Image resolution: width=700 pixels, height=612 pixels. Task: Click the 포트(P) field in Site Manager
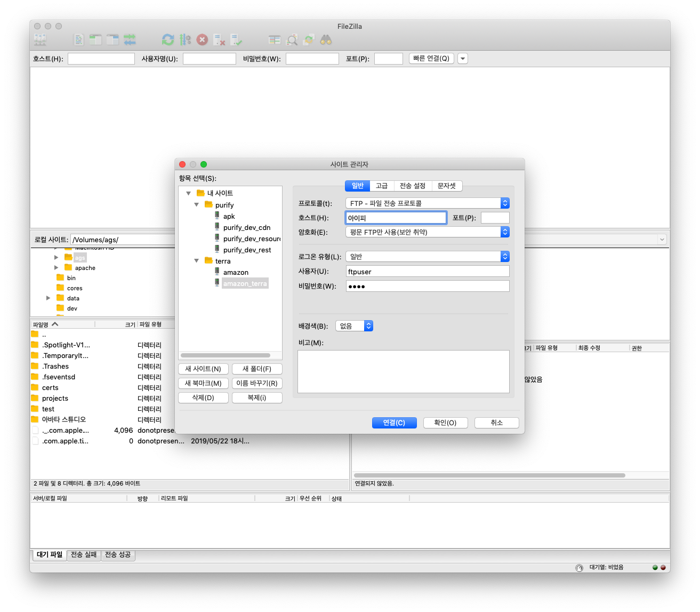click(495, 218)
